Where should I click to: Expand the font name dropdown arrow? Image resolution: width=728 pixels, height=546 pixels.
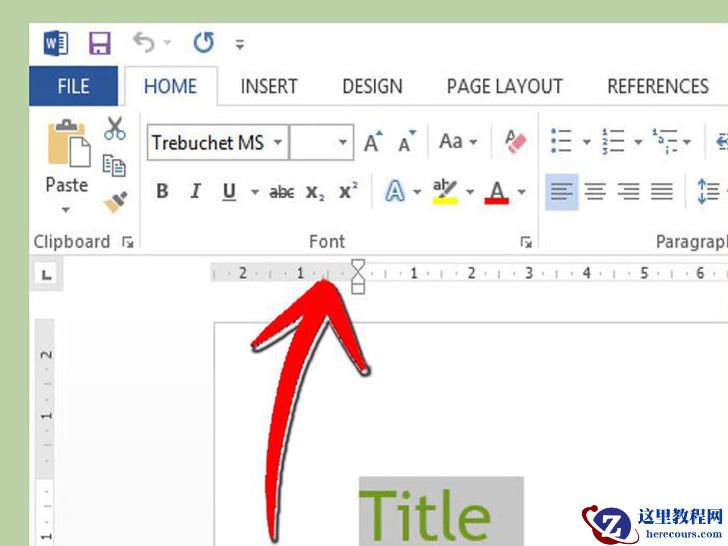(278, 142)
